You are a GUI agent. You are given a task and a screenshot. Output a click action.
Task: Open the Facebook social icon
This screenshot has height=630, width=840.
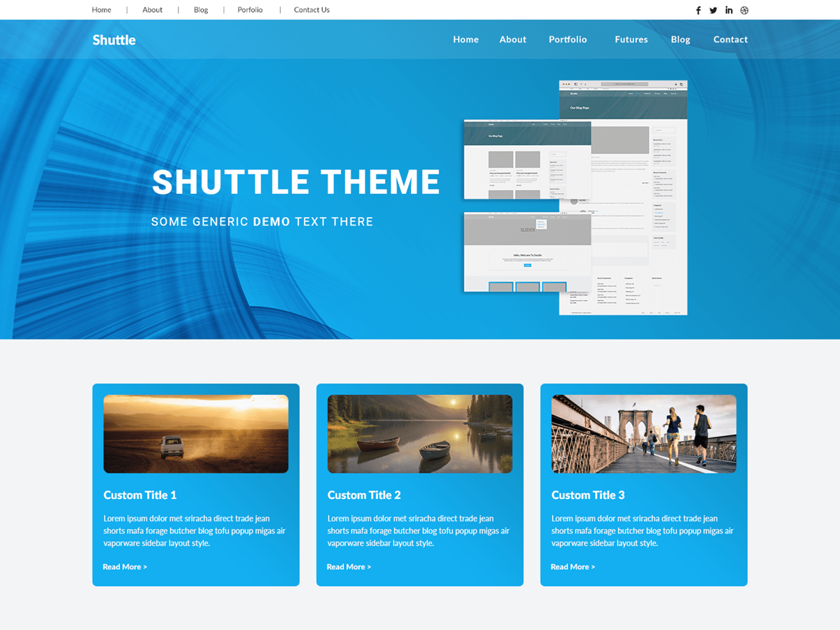pos(698,10)
